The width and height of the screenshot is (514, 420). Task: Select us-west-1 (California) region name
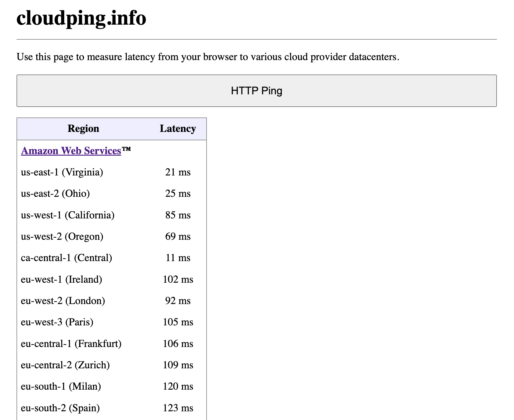(68, 215)
